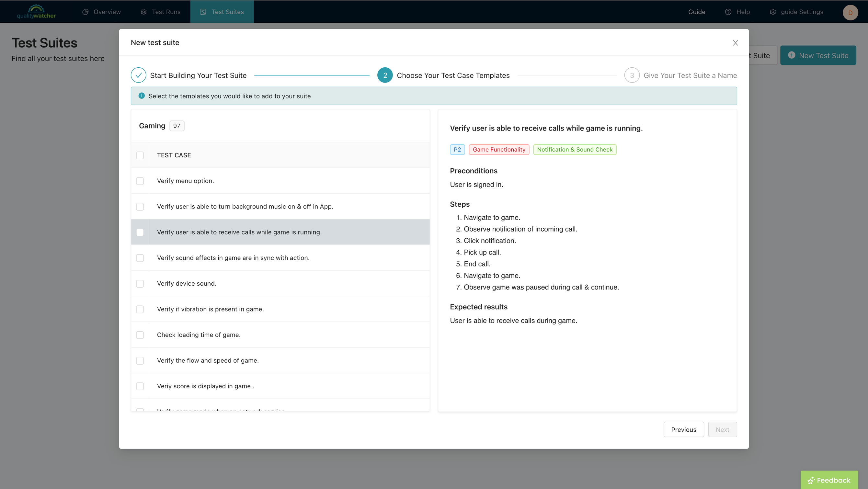Click the plus icon on New Test Suite
The width and height of the screenshot is (868, 489).
(x=792, y=55)
